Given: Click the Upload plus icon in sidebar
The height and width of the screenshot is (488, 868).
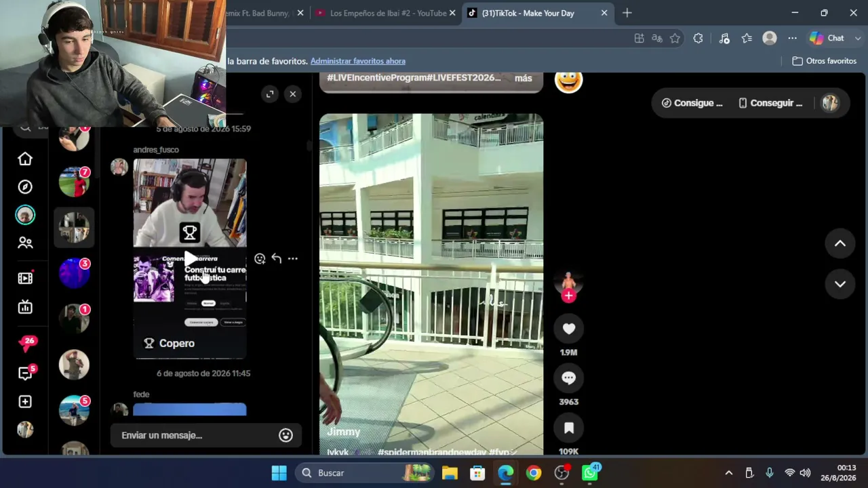Looking at the screenshot, I should [x=25, y=402].
